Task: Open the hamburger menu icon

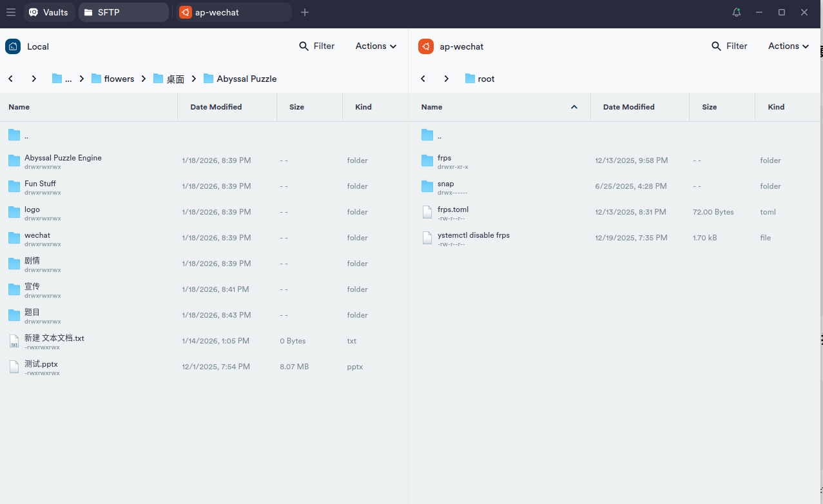Action: point(10,12)
